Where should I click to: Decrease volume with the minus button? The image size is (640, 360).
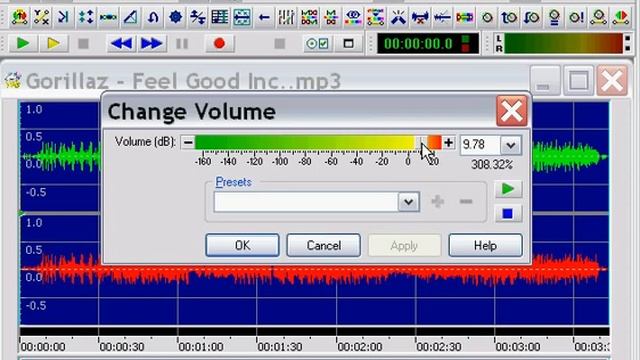pos(188,142)
